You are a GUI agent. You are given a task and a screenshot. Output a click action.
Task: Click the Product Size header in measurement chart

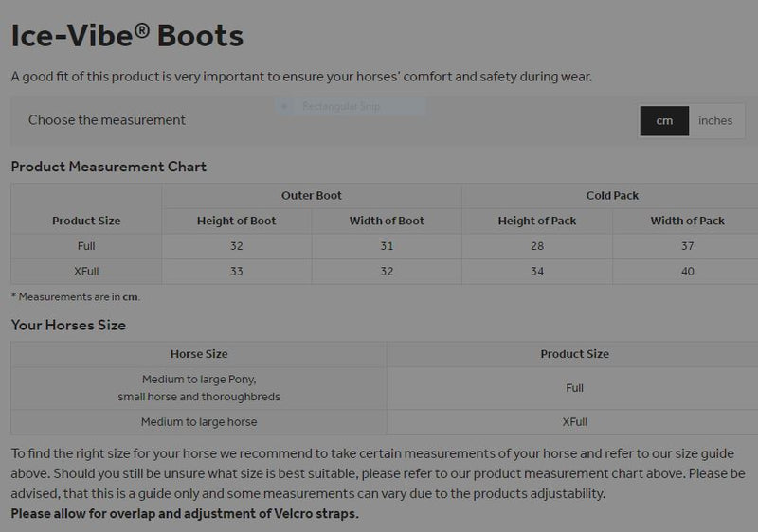[86, 221]
